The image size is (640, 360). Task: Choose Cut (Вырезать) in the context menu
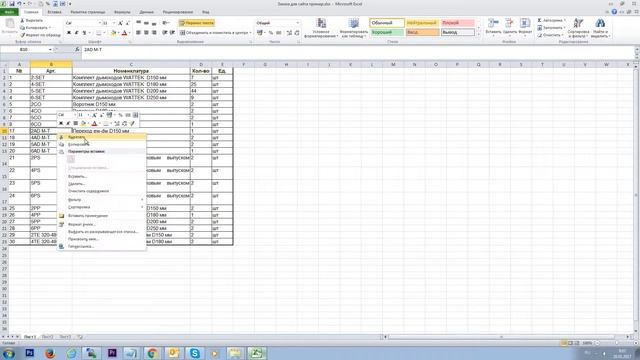tap(102, 137)
